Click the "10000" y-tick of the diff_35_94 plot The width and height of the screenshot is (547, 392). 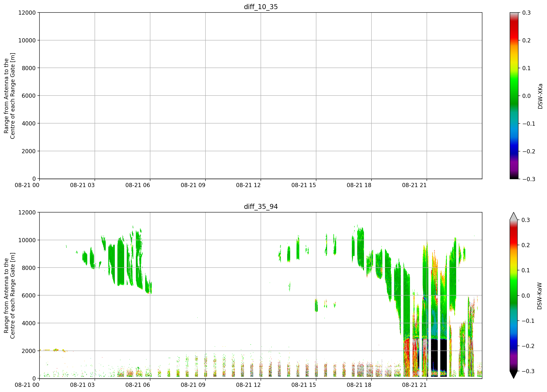(x=27, y=240)
